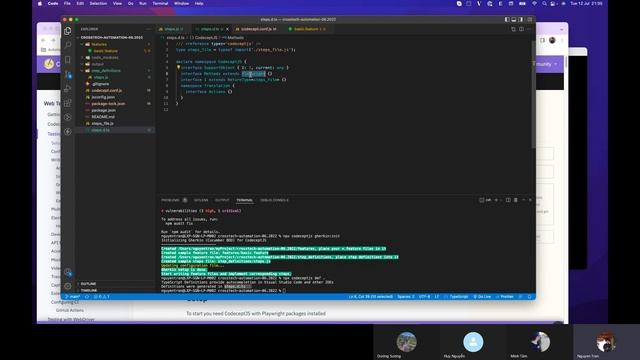Open codecept.conf.js in explorer
This screenshot has width=640, height=360.
tap(107, 90)
